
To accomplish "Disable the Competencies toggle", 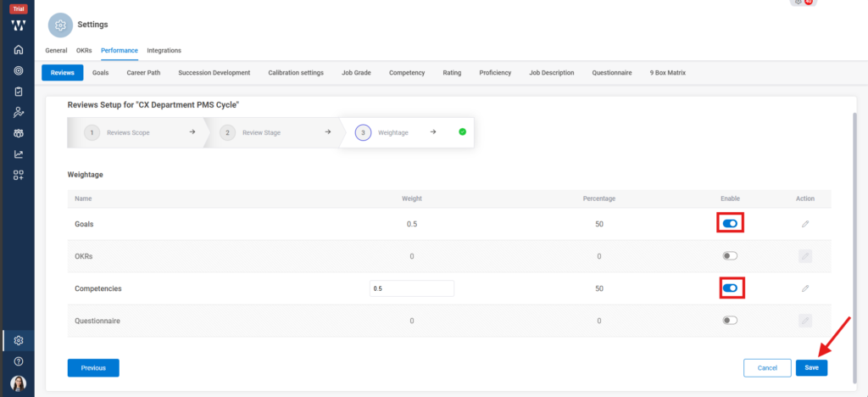I will pyautogui.click(x=730, y=288).
